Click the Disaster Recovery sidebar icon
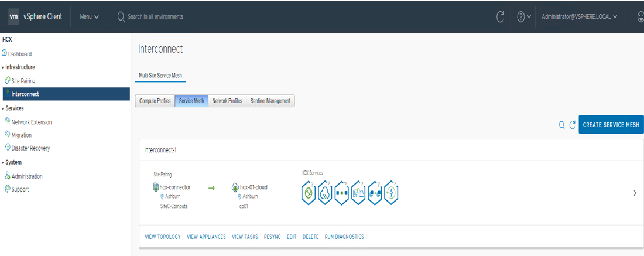 [x=8, y=147]
